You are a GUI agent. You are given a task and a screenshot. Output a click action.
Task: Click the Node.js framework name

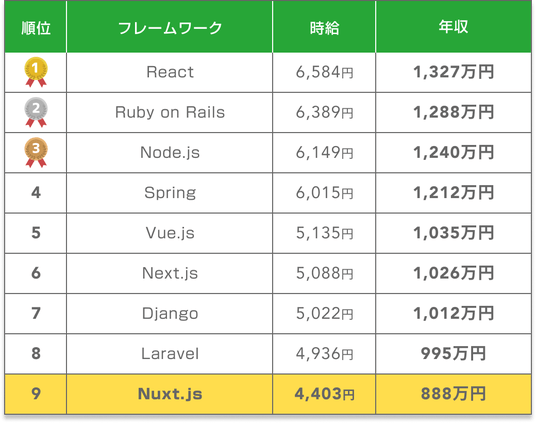click(x=170, y=153)
